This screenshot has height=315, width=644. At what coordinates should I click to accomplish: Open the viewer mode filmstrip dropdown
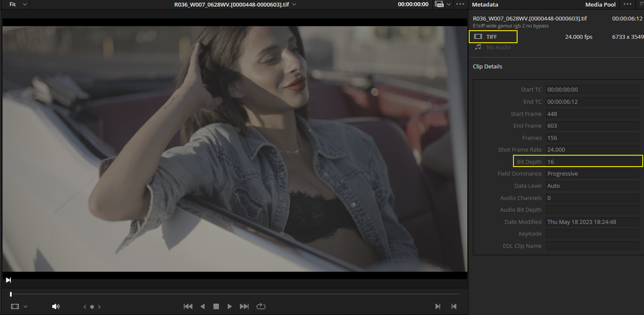pos(19,306)
